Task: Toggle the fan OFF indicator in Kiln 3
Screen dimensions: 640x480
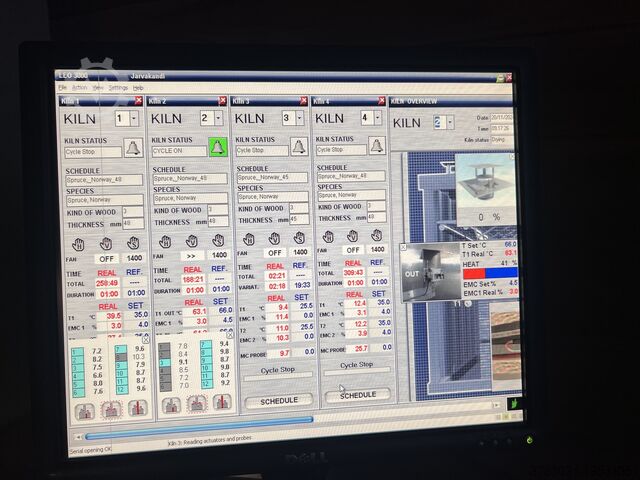Action: click(274, 253)
